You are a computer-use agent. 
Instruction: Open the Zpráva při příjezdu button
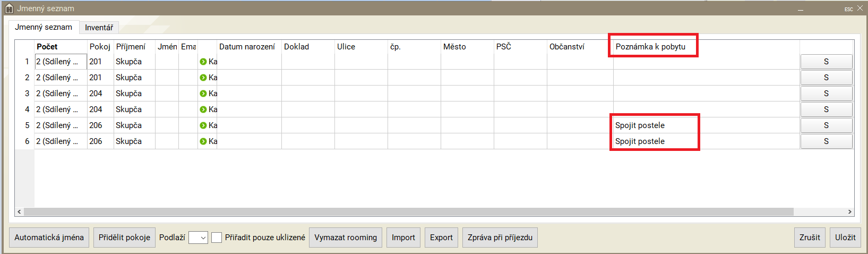point(500,238)
